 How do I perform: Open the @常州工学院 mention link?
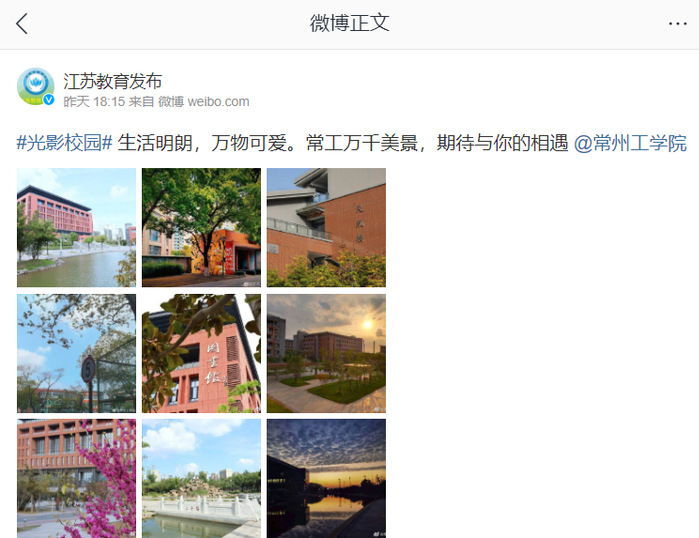point(630,143)
